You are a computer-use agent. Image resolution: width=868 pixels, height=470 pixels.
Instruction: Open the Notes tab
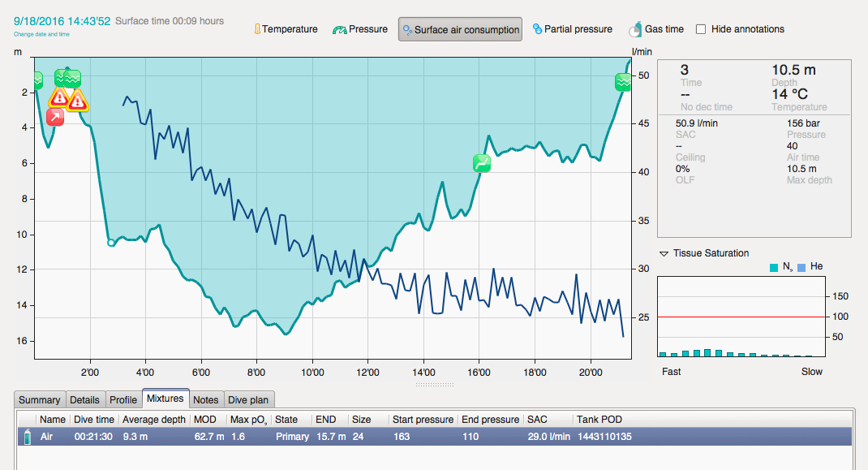click(x=206, y=399)
